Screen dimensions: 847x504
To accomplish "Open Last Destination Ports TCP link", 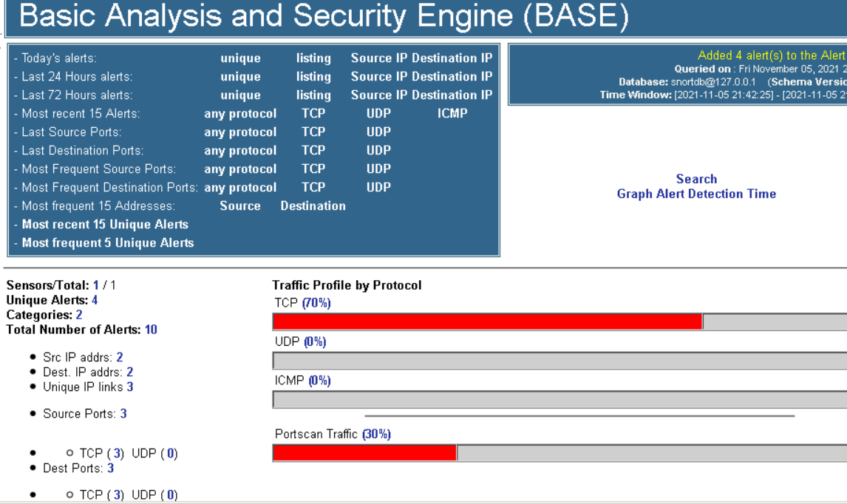I will [313, 150].
